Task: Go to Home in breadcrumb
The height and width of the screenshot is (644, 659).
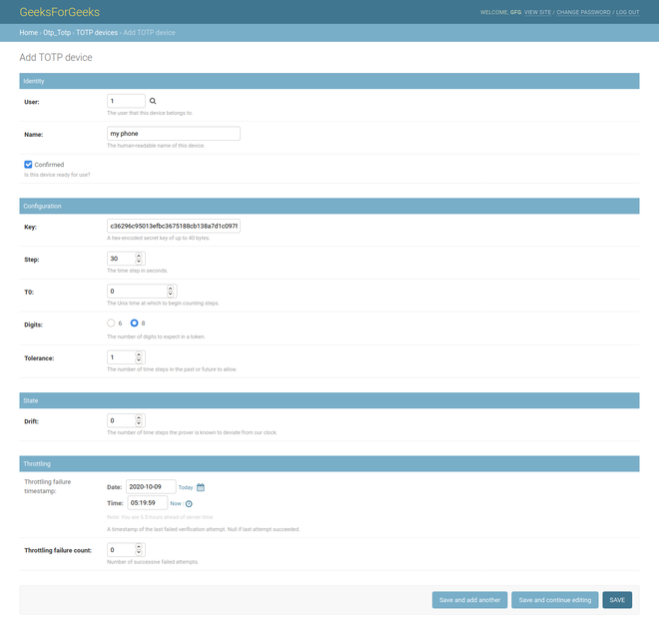Action: (x=28, y=33)
